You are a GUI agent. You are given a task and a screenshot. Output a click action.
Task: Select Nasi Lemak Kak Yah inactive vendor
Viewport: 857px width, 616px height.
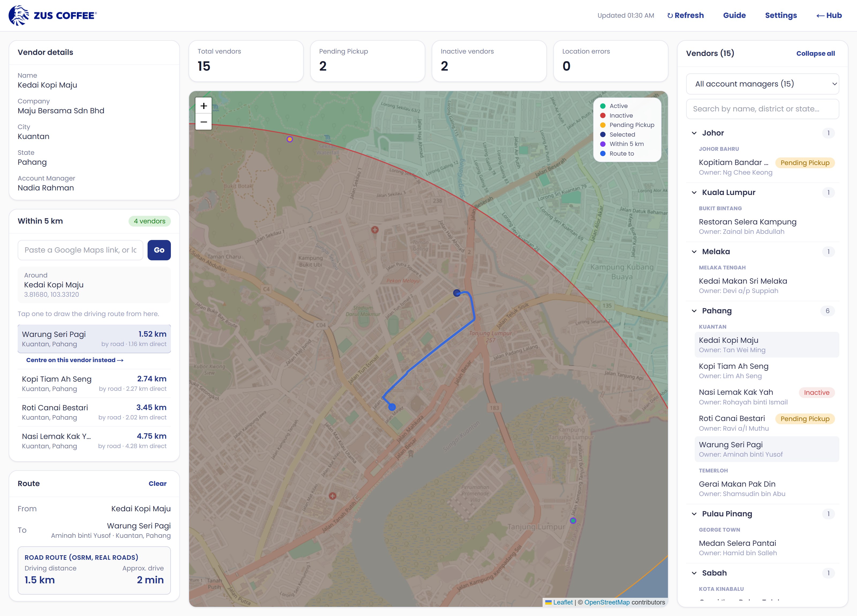tap(767, 397)
